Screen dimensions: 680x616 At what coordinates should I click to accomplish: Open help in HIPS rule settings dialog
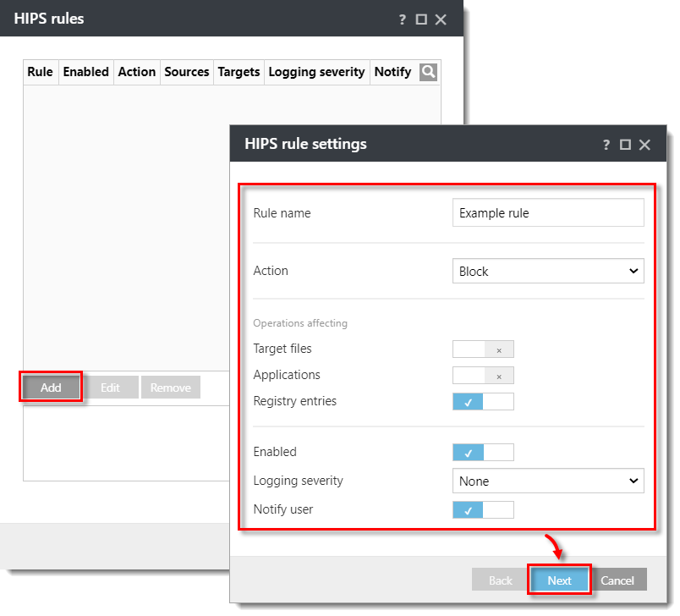(606, 145)
